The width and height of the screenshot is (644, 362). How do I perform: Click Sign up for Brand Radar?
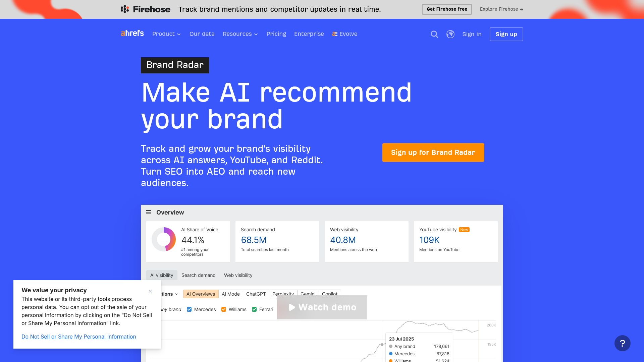433,153
